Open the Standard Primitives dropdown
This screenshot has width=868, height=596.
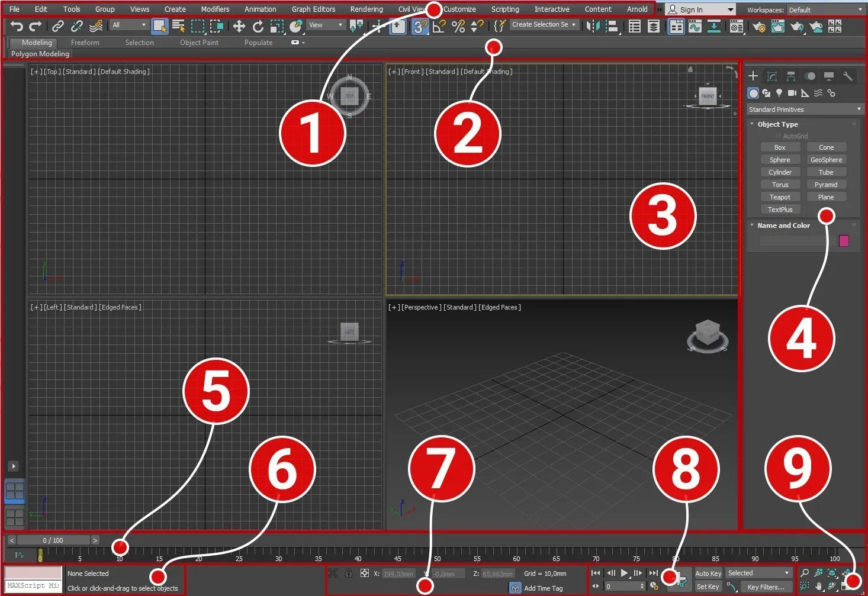(805, 109)
